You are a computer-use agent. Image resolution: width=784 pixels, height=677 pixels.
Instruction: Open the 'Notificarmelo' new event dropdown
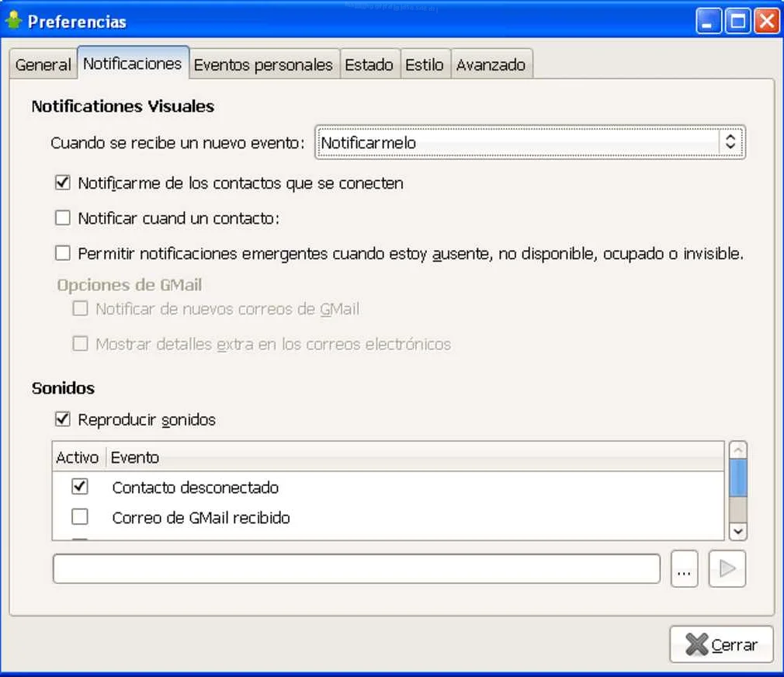pos(529,143)
